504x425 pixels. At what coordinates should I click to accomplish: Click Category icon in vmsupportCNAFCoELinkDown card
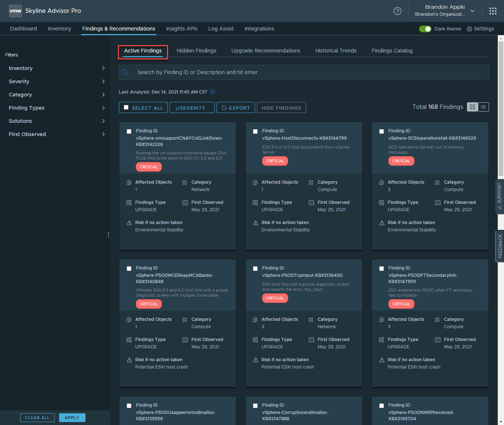pos(185,183)
